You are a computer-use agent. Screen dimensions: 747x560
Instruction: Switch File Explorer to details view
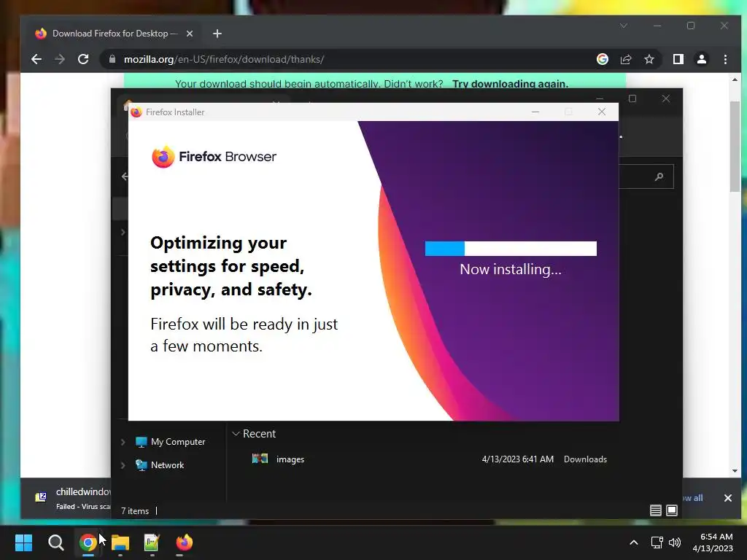pyautogui.click(x=656, y=510)
